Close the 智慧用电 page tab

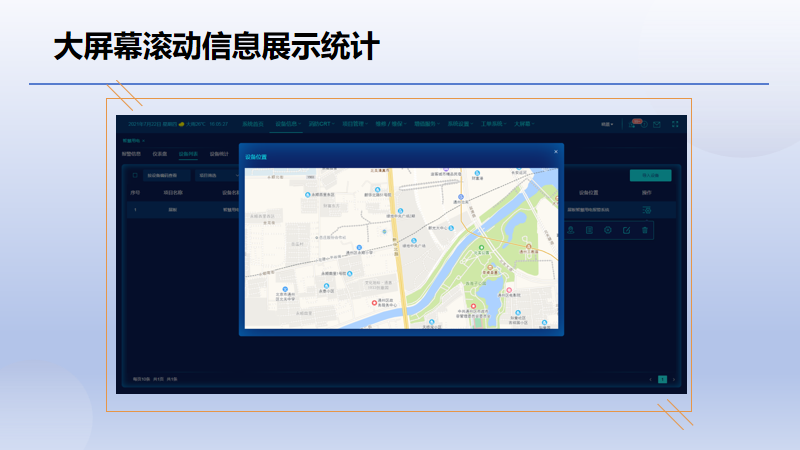click(x=143, y=141)
